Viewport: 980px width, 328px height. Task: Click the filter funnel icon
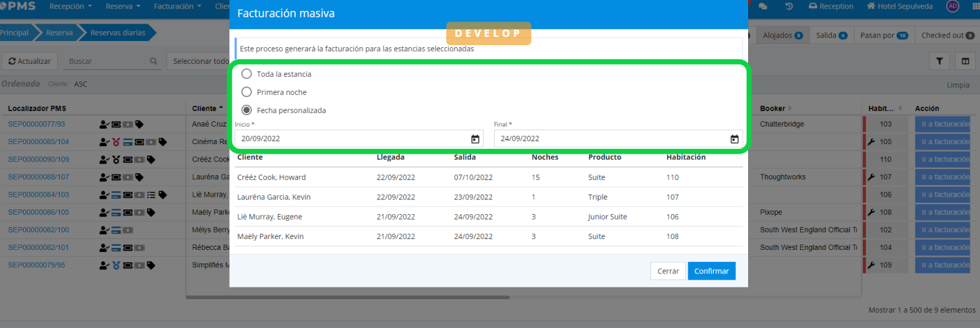[939, 61]
